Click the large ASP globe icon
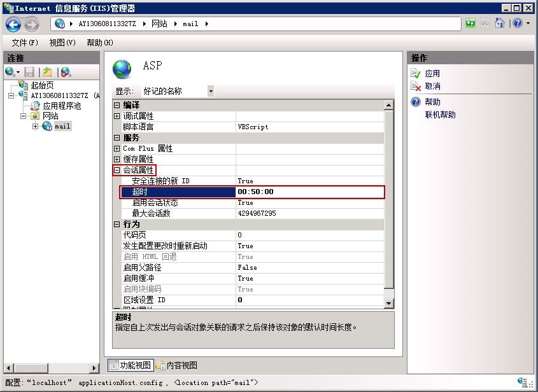 122,69
